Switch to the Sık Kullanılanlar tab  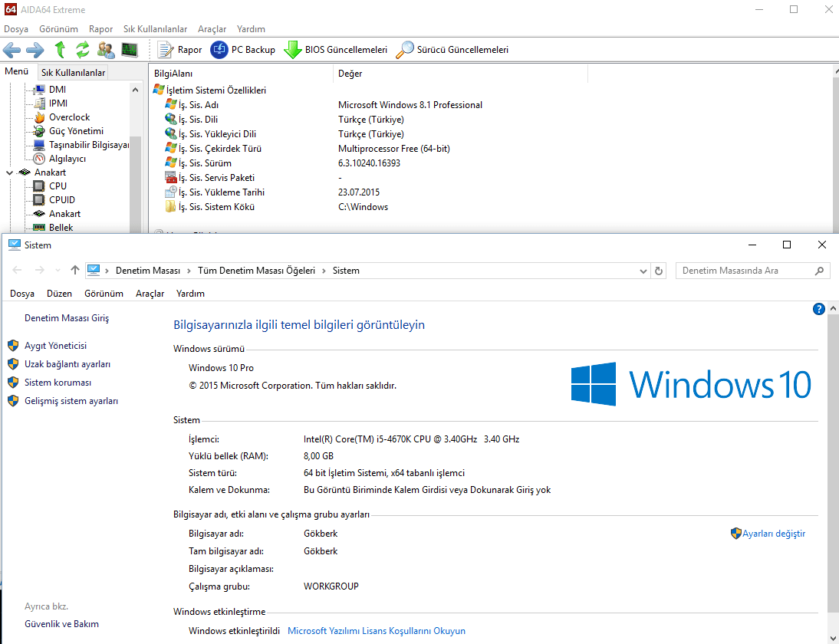click(x=74, y=73)
